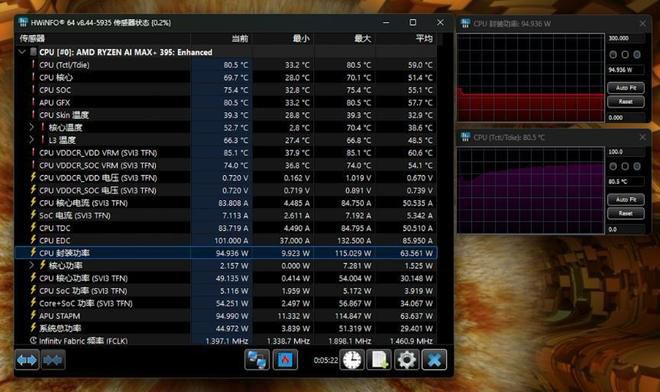This screenshot has width=660, height=392.
Task: Collapse the CPU [#0] AMD RYZEN AI MAX+ 395 group
Action: tap(22, 52)
